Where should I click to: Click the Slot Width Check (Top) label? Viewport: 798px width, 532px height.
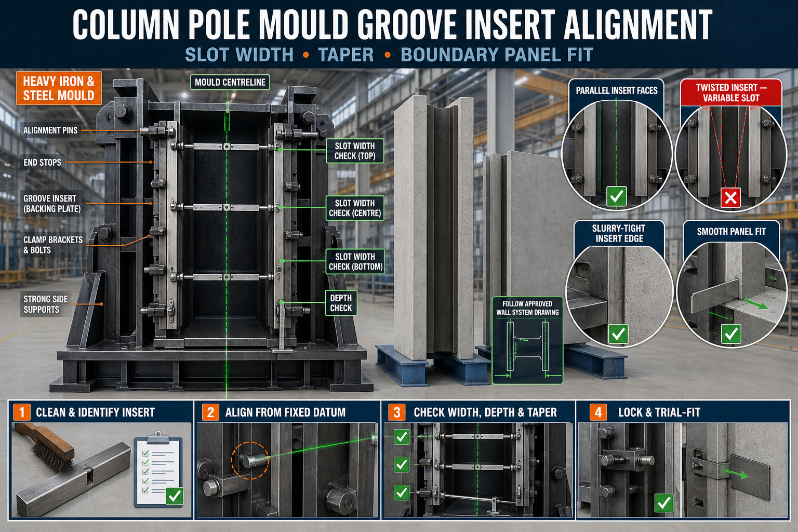point(355,151)
